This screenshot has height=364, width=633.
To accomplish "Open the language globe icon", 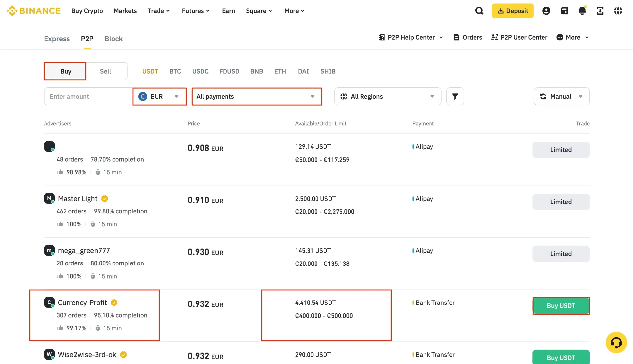I will [x=618, y=11].
